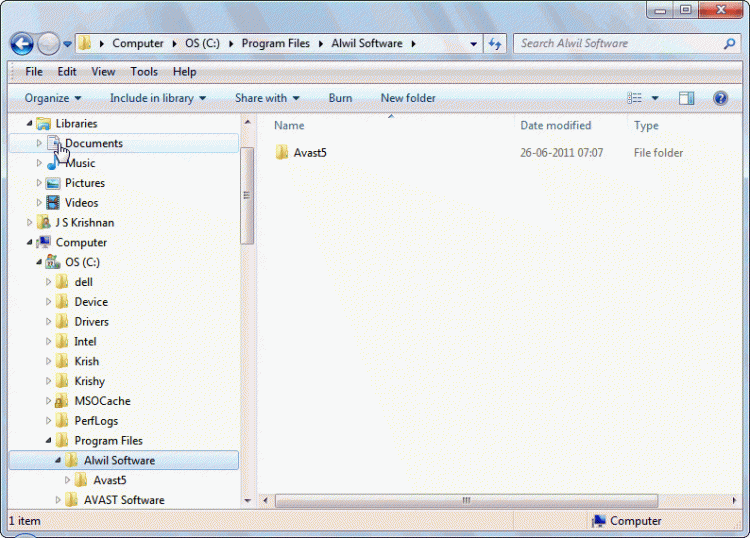
Task: Open the View menu
Action: tap(103, 72)
